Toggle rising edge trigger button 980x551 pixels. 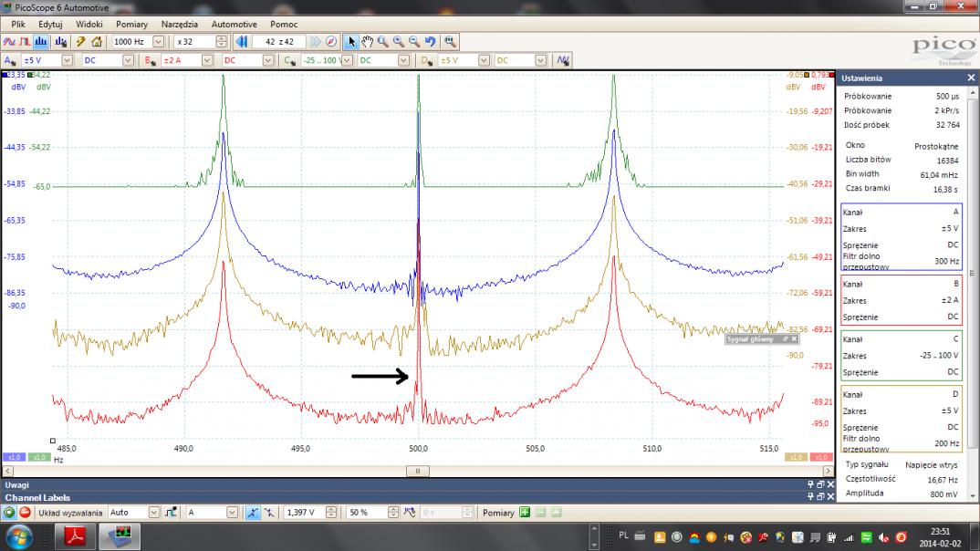(253, 513)
